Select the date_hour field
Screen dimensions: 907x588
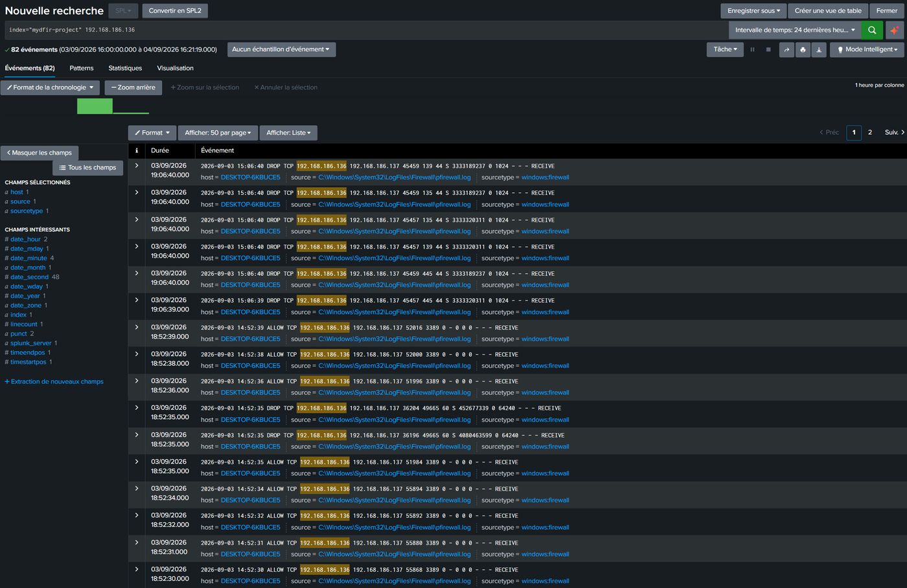tap(25, 240)
